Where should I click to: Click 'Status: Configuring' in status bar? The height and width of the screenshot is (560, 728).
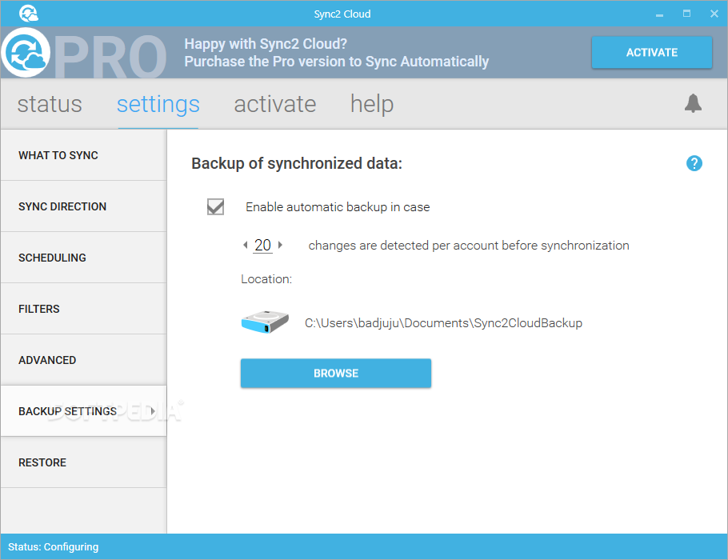[53, 546]
